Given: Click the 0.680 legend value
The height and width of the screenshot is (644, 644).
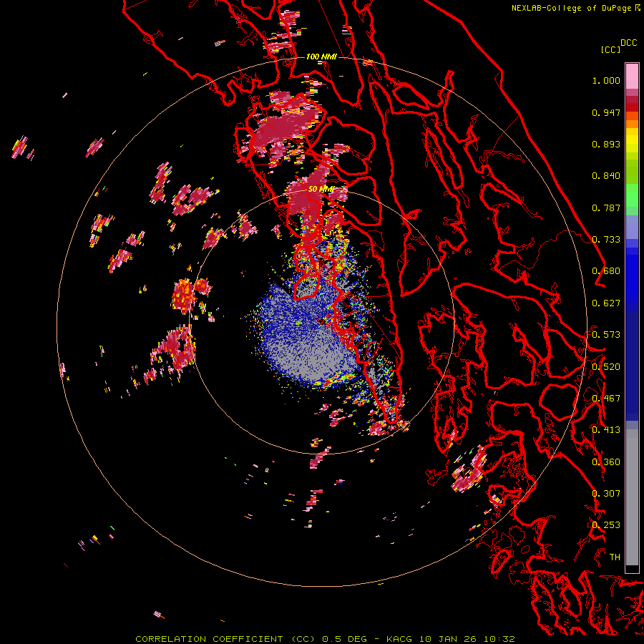Looking at the screenshot, I should coord(606,271).
